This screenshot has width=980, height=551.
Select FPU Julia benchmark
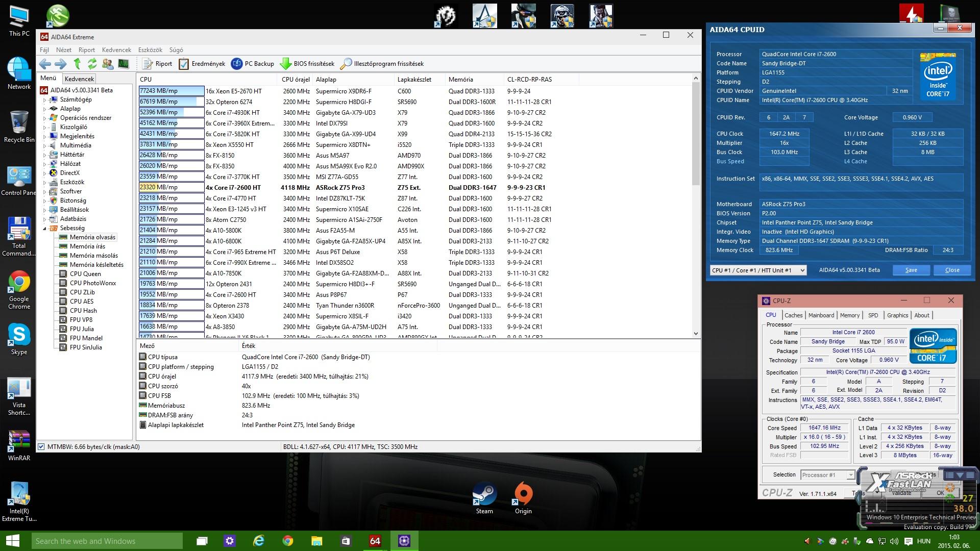pyautogui.click(x=82, y=329)
